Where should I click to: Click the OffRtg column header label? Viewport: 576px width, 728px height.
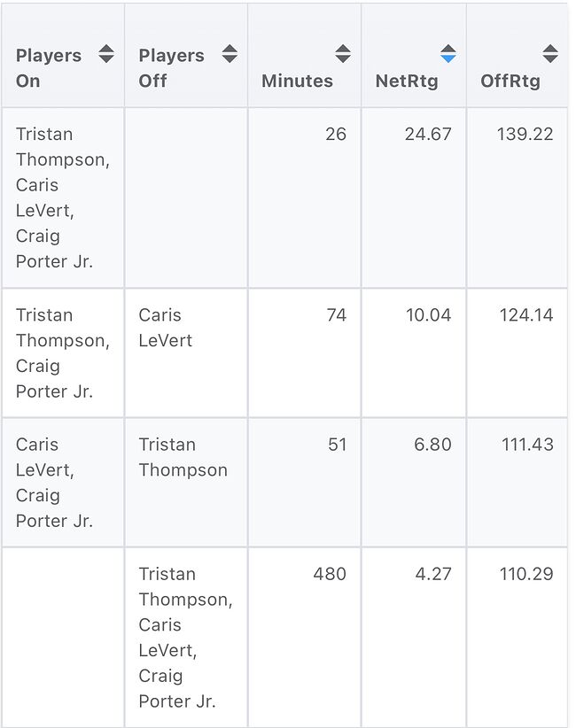[510, 81]
